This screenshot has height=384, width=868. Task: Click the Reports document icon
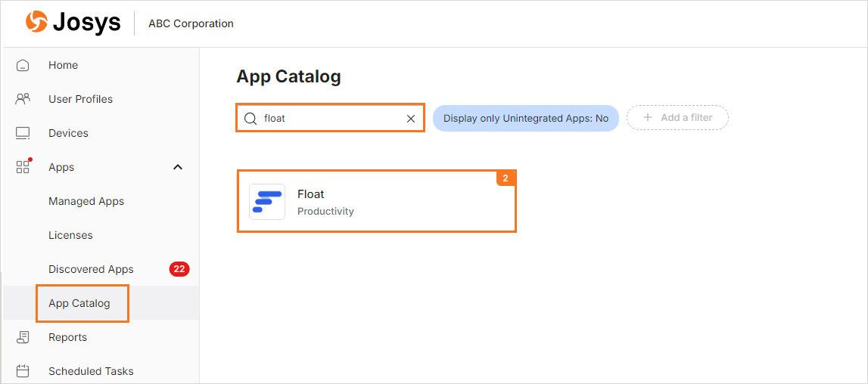[x=23, y=338]
